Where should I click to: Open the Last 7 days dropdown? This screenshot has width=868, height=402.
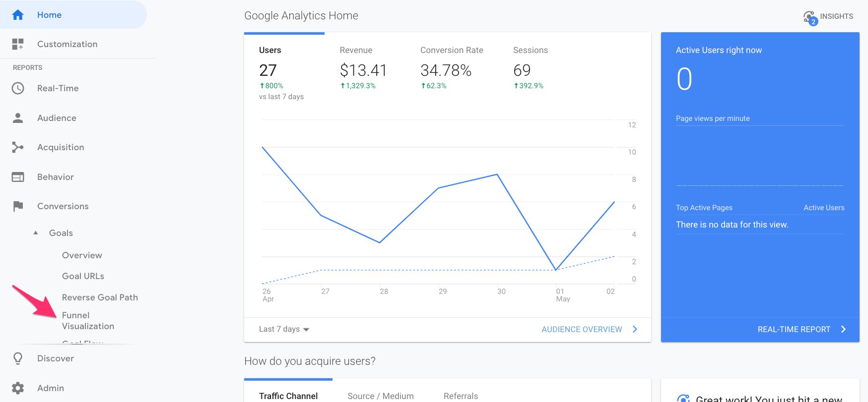pos(284,329)
